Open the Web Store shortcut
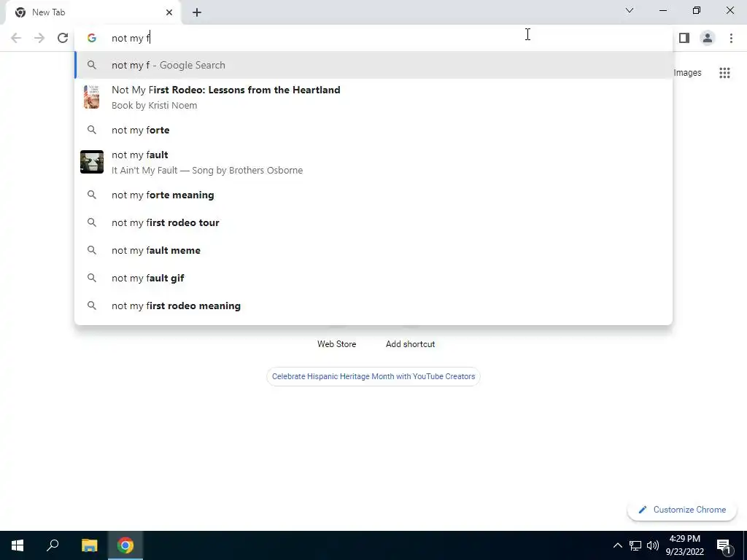747x560 pixels. [337, 344]
